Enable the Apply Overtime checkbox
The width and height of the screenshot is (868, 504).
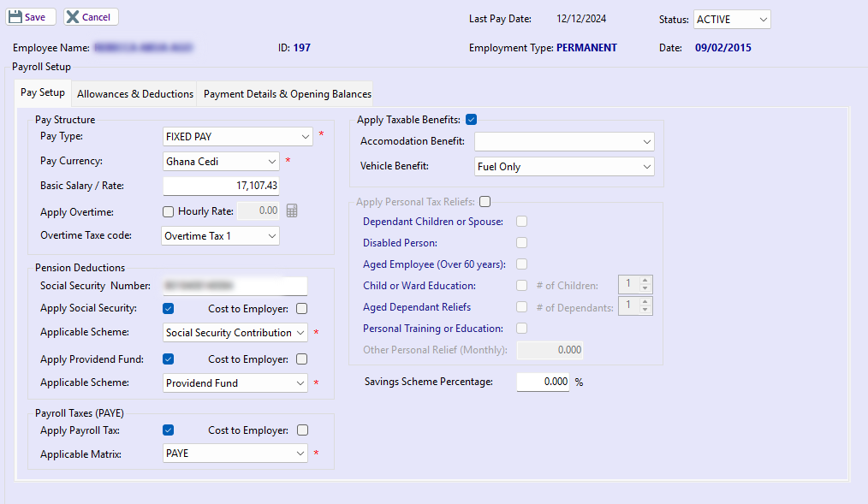tap(169, 211)
